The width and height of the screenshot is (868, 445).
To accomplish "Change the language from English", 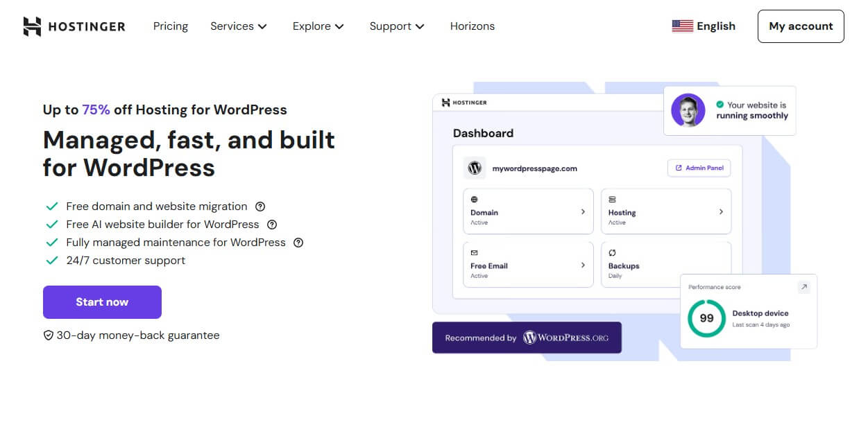I will (x=704, y=26).
